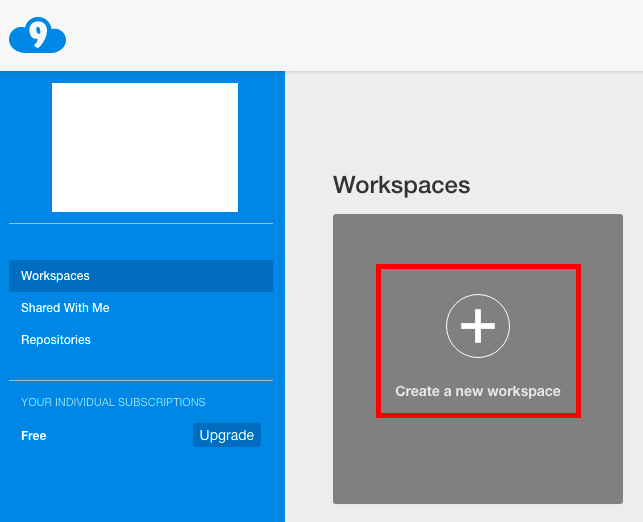Screen dimensions: 643x522
Task: Click the Free plan label
Action: point(34,435)
